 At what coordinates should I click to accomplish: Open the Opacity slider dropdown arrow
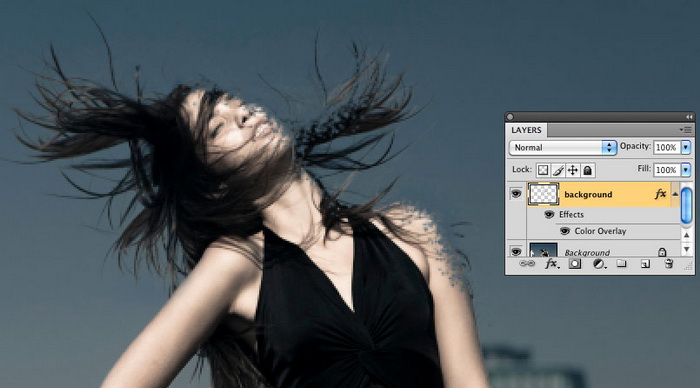686,147
